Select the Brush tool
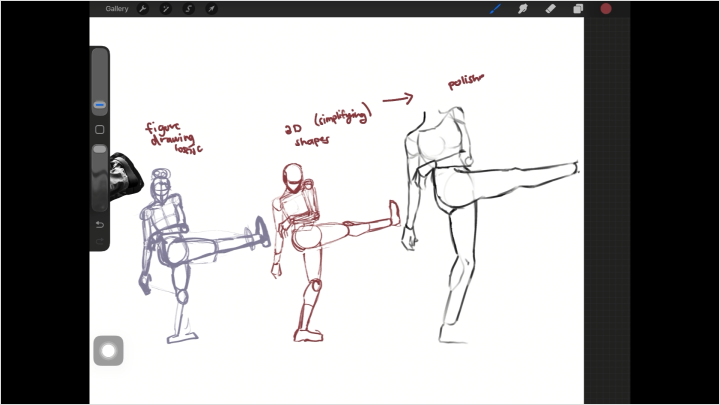This screenshot has width=720, height=405. 495,9
